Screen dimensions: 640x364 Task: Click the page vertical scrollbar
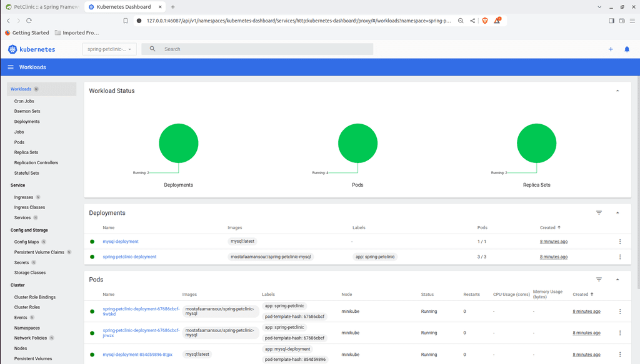637,184
